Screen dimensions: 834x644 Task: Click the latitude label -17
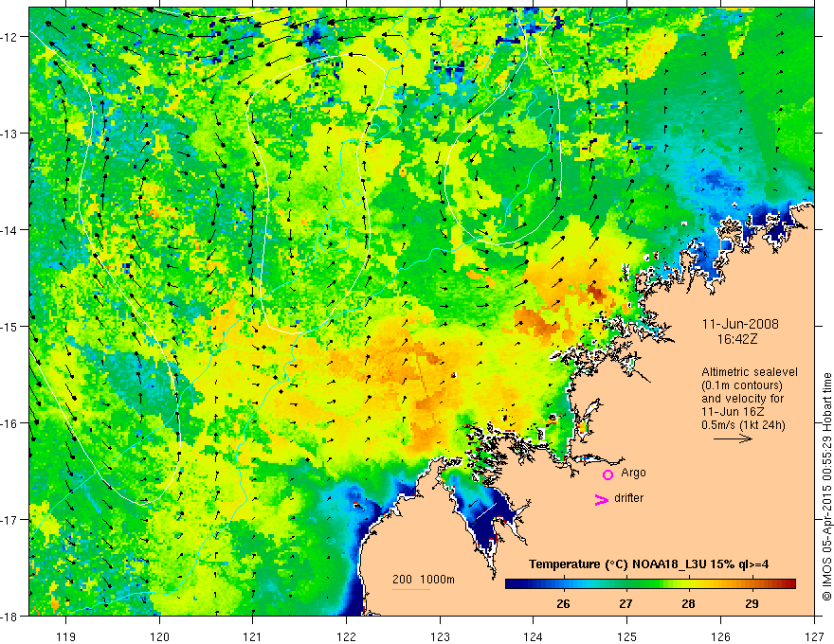[x=10, y=519]
